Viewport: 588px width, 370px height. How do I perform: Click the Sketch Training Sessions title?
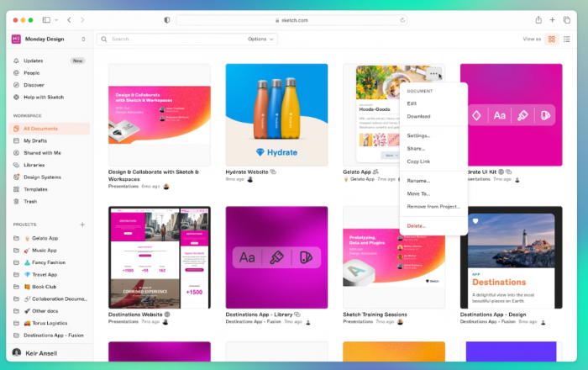pos(375,314)
